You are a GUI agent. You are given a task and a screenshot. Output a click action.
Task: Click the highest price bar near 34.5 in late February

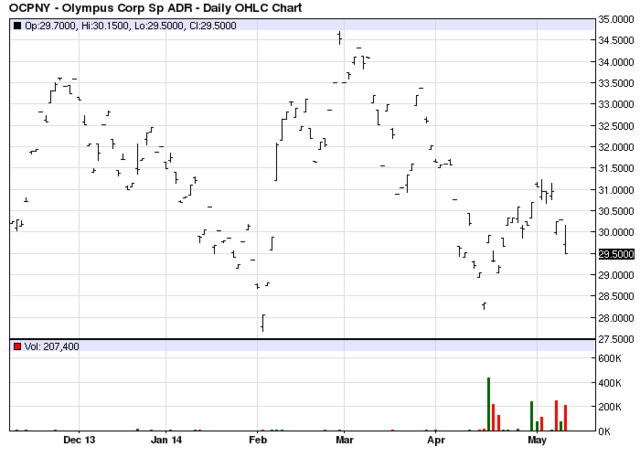340,38
